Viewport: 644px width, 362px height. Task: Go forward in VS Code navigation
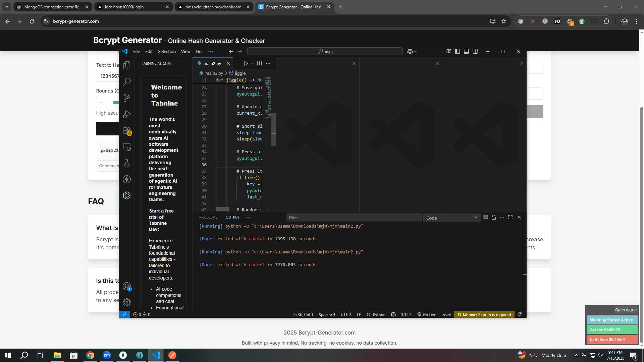coord(240,51)
